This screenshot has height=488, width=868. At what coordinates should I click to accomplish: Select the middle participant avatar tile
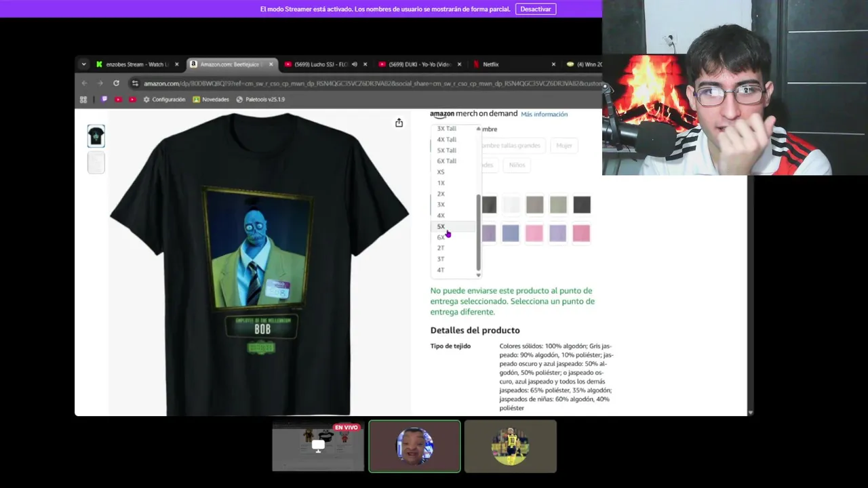tap(414, 446)
